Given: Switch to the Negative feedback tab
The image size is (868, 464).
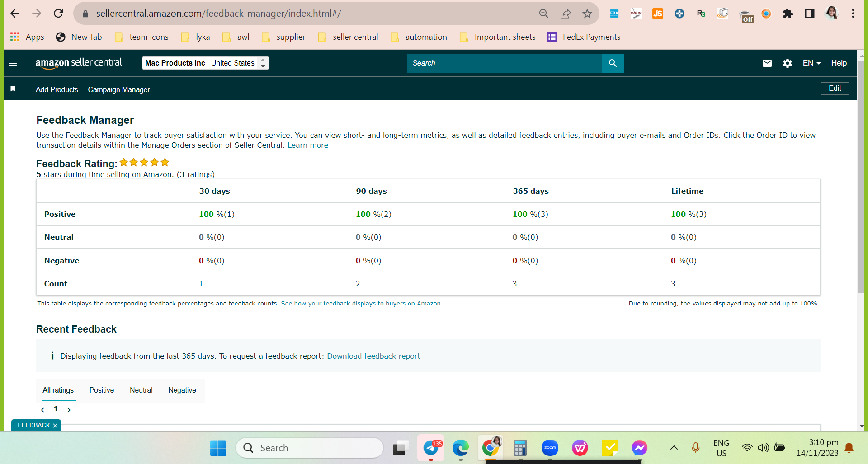Looking at the screenshot, I should 182,390.
